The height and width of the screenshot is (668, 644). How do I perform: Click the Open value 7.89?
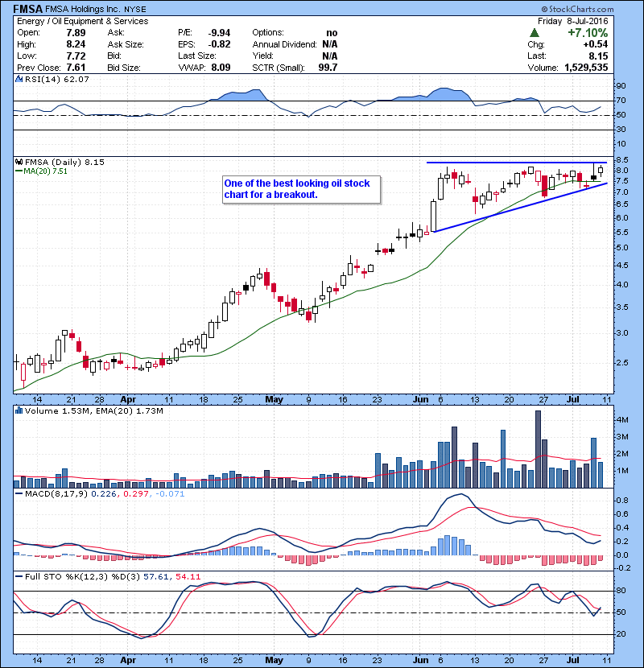[76, 33]
